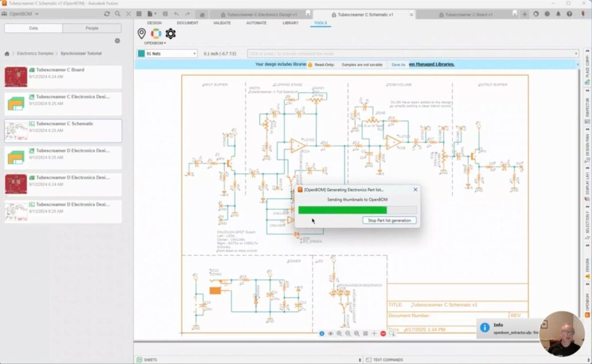The image size is (592, 364).
Task: Click the Undo arrow icon
Action: (176, 14)
